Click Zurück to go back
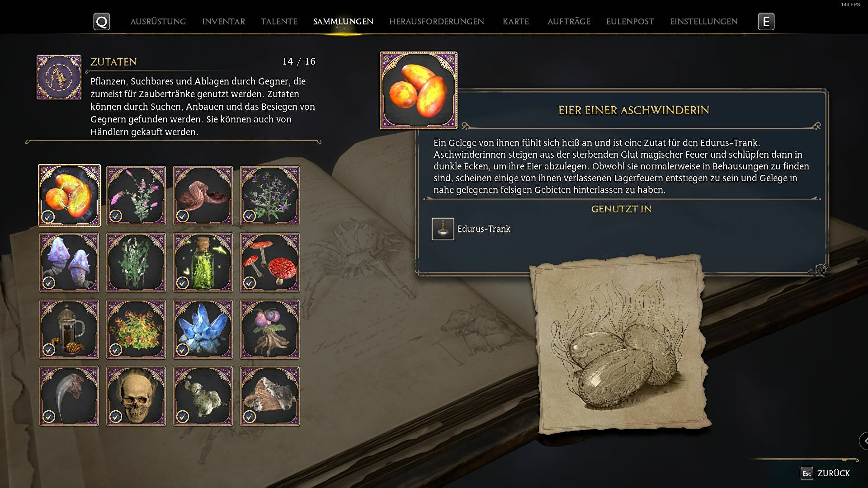 826,473
